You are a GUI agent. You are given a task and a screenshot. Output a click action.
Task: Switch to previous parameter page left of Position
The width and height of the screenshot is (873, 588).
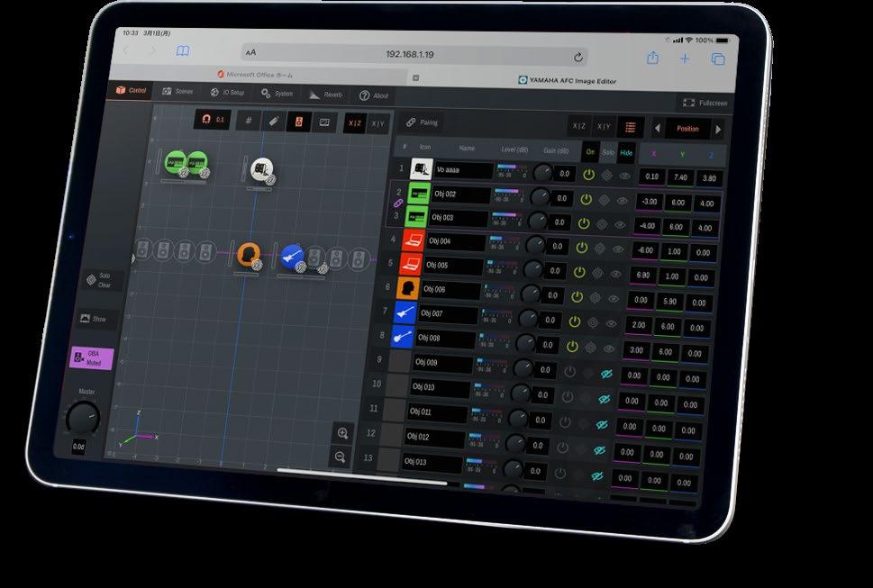pyautogui.click(x=657, y=129)
